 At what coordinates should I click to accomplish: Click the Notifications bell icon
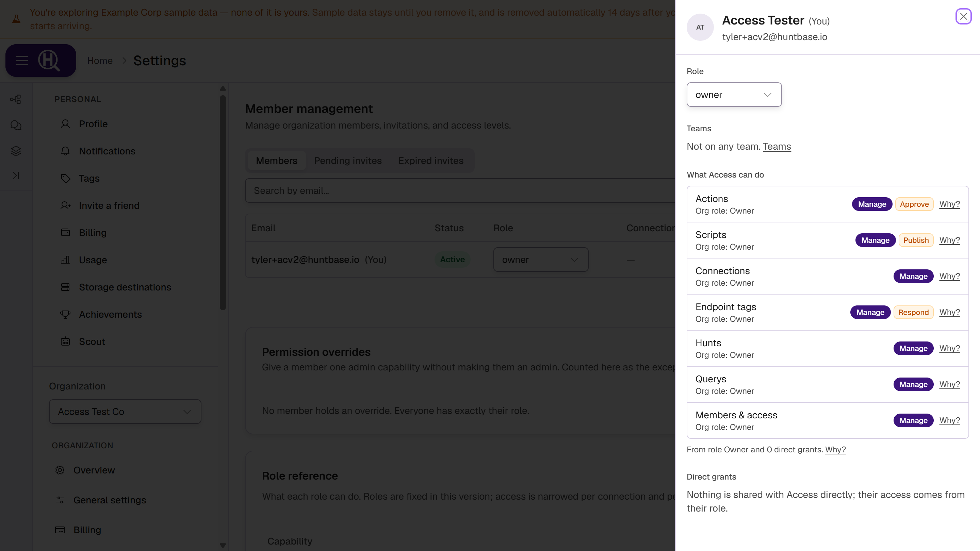point(65,151)
